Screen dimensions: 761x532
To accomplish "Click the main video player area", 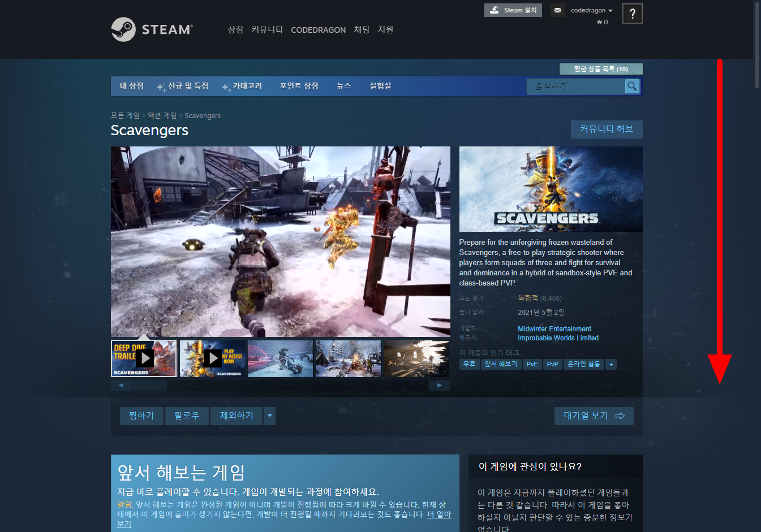I will click(281, 242).
